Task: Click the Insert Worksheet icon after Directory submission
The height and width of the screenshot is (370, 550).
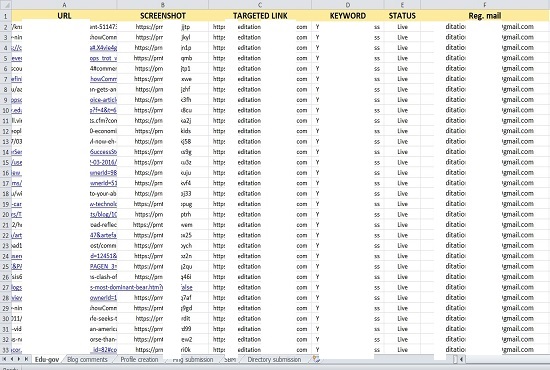Action: click(316, 359)
